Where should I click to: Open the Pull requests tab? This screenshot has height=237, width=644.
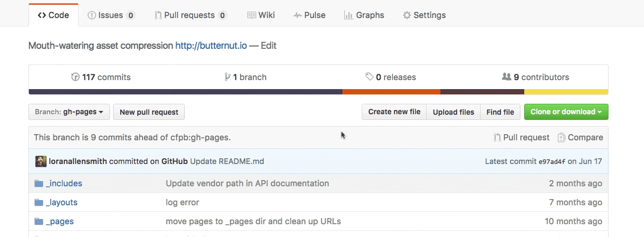click(x=190, y=15)
